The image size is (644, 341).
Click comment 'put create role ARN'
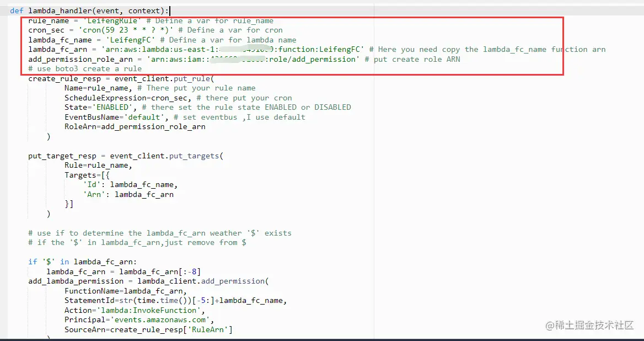pos(412,59)
